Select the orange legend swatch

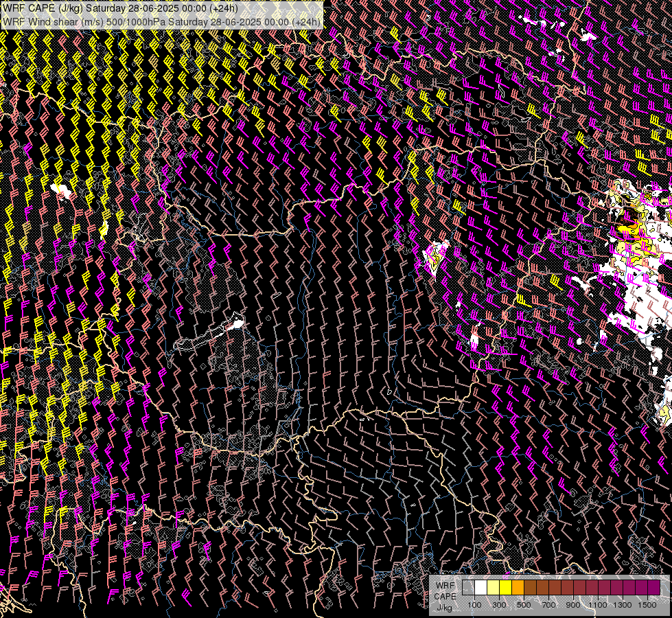(518, 588)
